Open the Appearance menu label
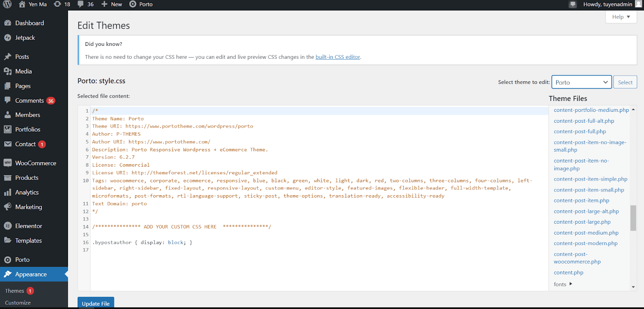 31,274
